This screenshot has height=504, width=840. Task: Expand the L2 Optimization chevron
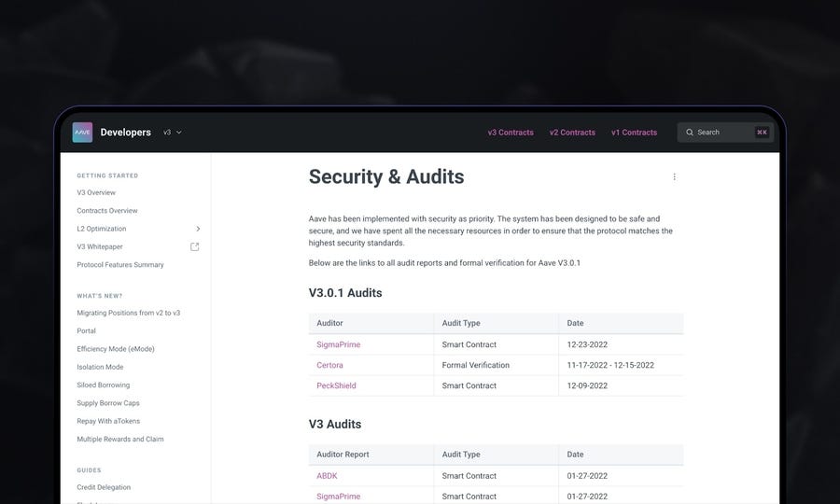198,229
